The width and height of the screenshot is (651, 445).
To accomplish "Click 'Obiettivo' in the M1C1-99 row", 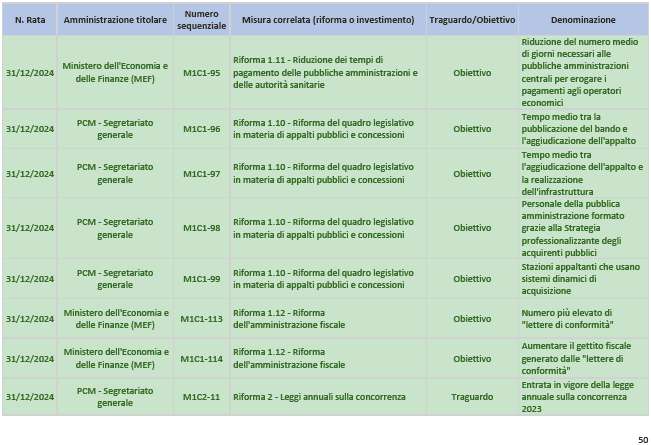I will 472,279.
